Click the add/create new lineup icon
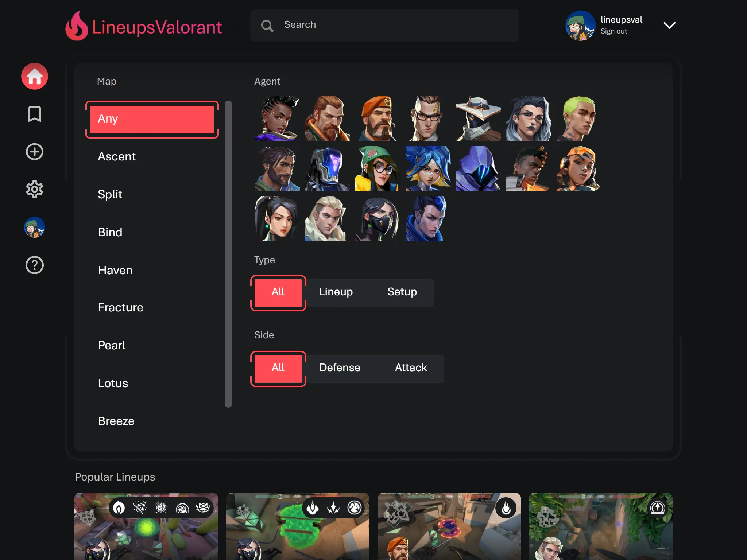 click(x=35, y=152)
